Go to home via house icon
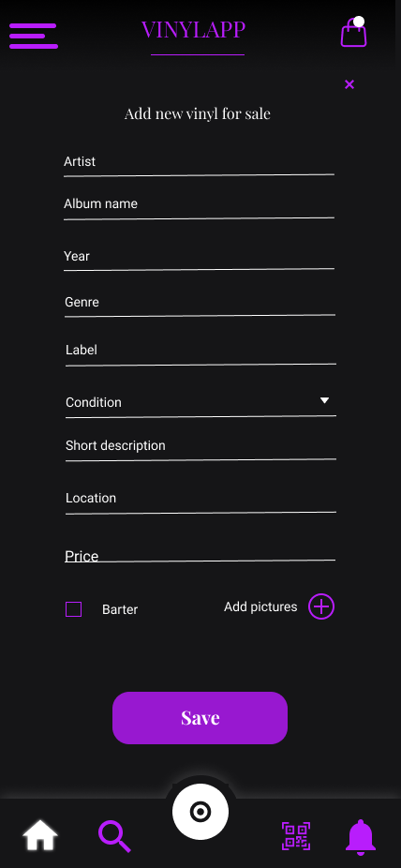This screenshot has width=401, height=868. [x=40, y=835]
